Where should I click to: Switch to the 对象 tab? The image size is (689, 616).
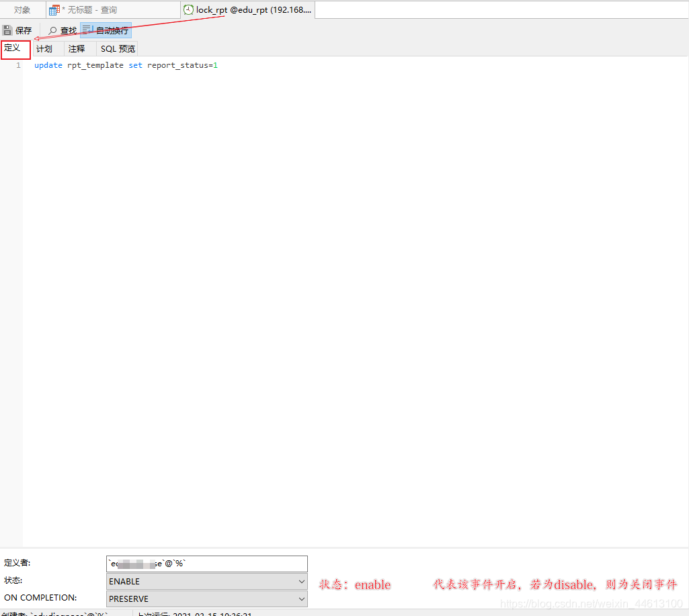(22, 10)
